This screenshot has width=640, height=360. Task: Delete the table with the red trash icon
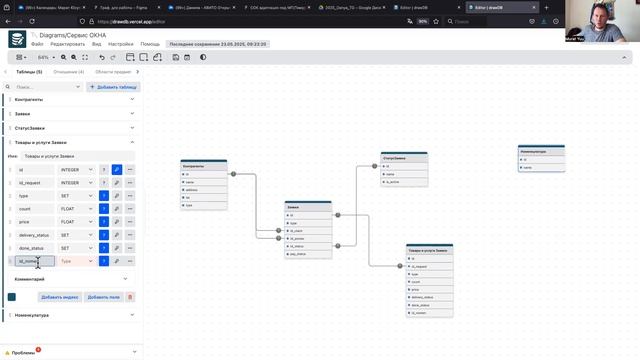(x=130, y=297)
